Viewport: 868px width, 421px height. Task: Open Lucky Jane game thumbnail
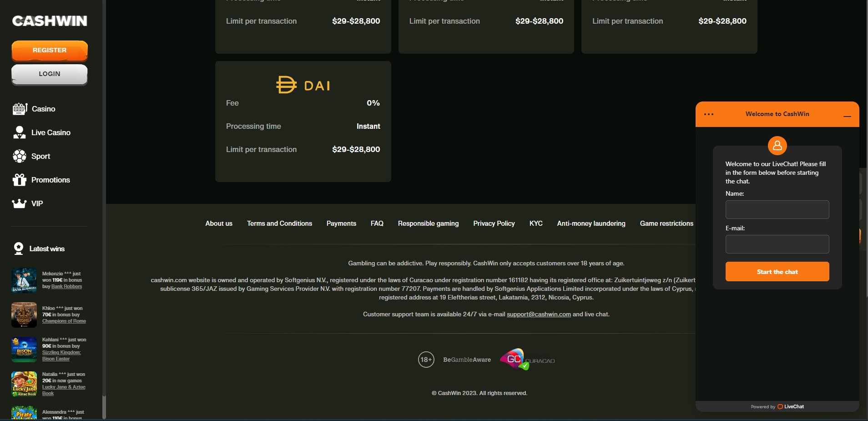coord(24,384)
